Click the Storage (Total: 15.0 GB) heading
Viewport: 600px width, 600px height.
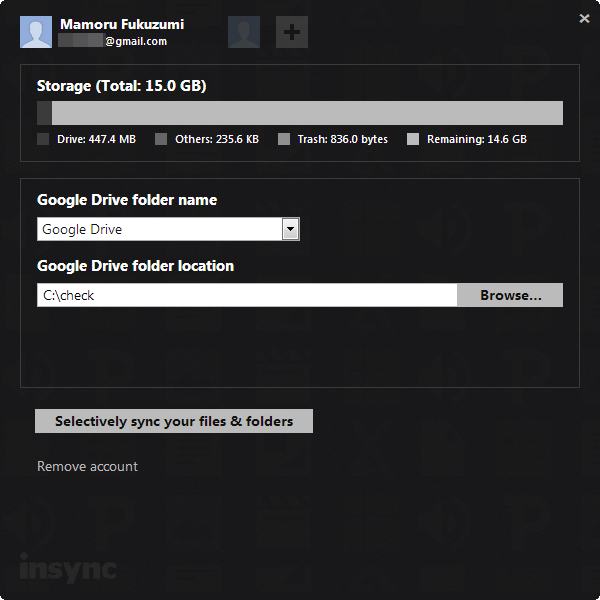pos(122,86)
